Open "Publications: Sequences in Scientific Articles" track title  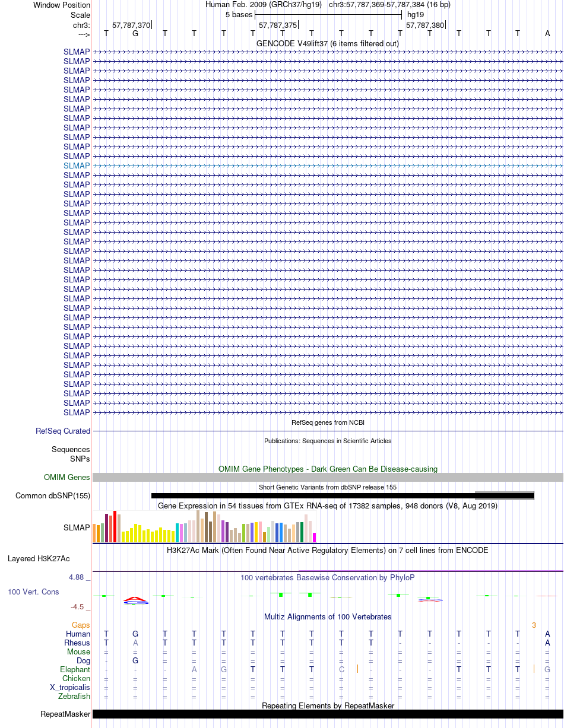[x=328, y=441]
